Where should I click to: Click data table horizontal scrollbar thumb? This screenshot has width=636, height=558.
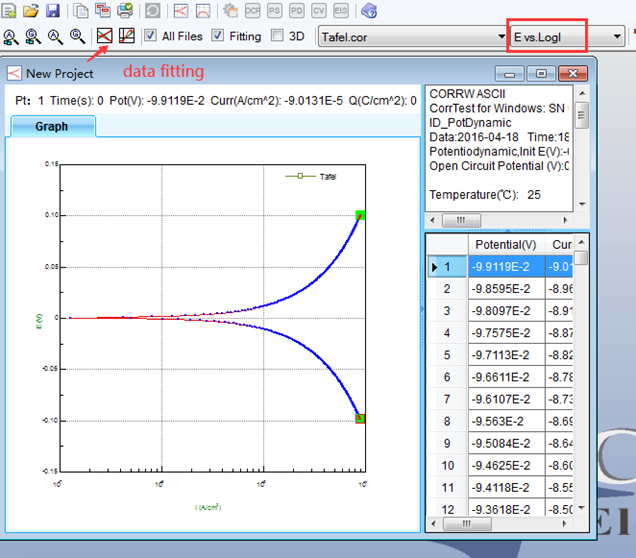(467, 524)
